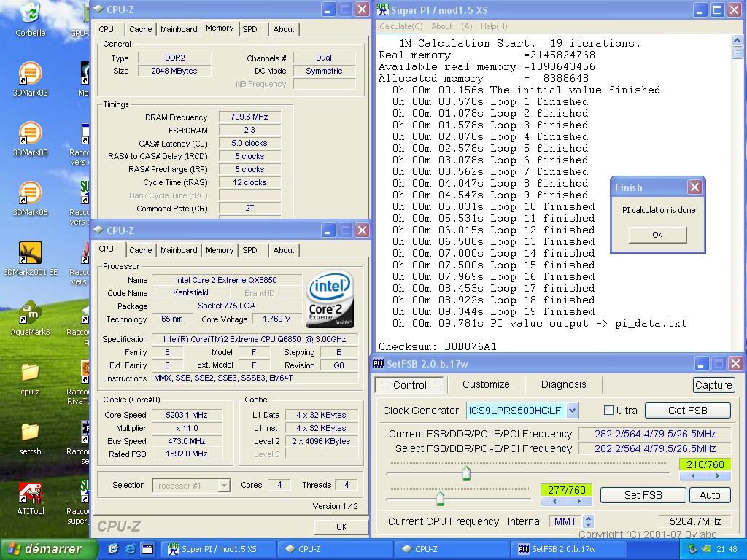This screenshot has width=747, height=560.
Task: Click right arrow under 210/760 value
Action: 717,475
